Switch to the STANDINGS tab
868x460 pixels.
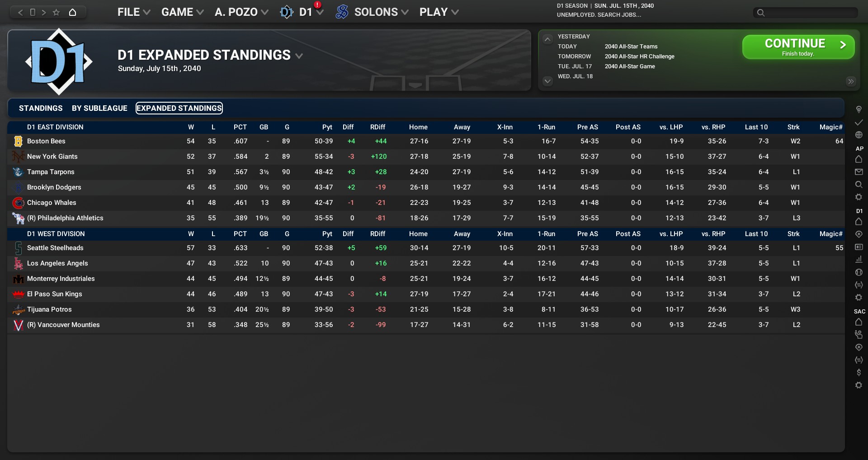pos(41,108)
